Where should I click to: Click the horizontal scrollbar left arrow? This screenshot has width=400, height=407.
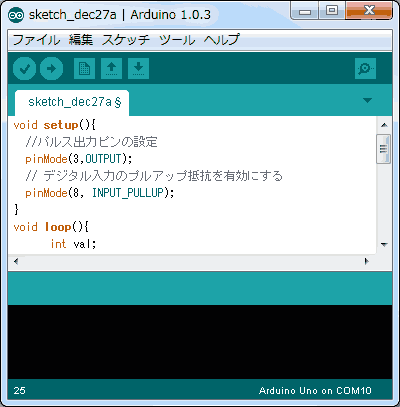(x=16, y=261)
